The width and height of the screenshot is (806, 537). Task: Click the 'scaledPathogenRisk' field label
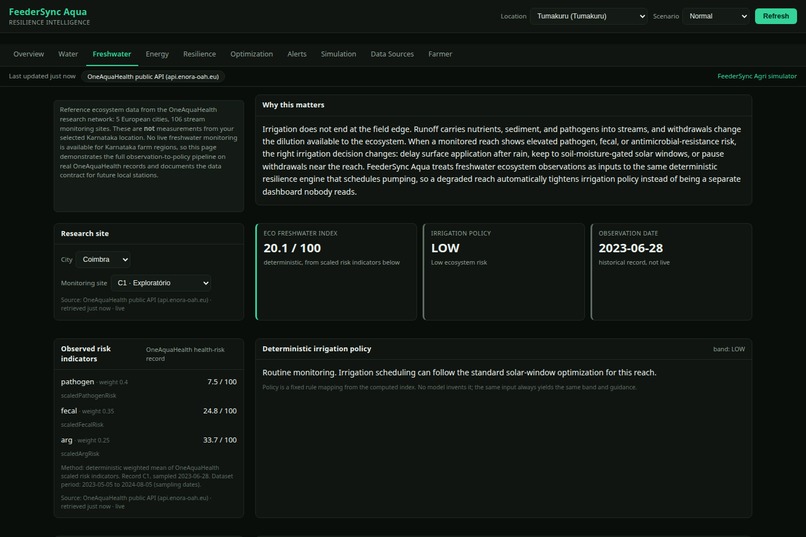[88, 396]
